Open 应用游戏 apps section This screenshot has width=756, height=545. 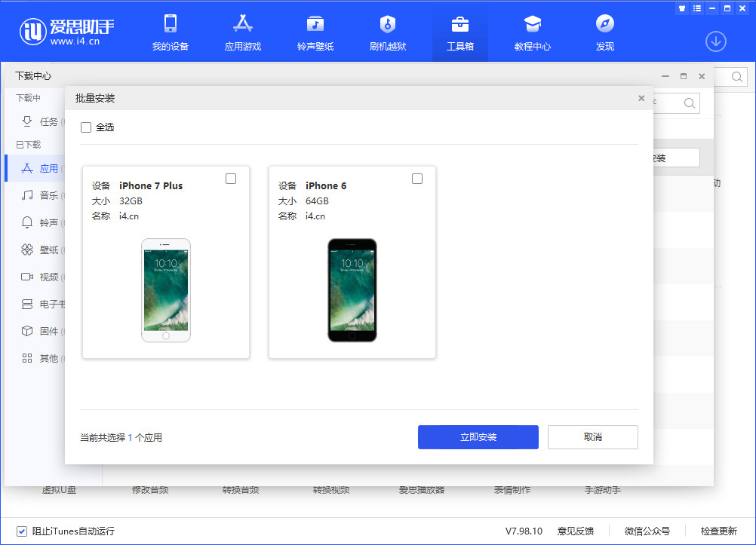242,32
